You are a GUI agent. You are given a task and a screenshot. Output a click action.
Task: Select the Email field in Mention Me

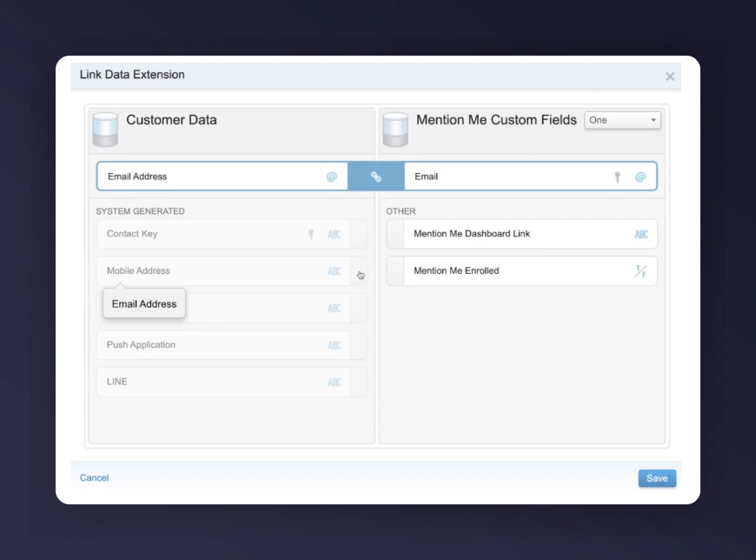pos(530,177)
